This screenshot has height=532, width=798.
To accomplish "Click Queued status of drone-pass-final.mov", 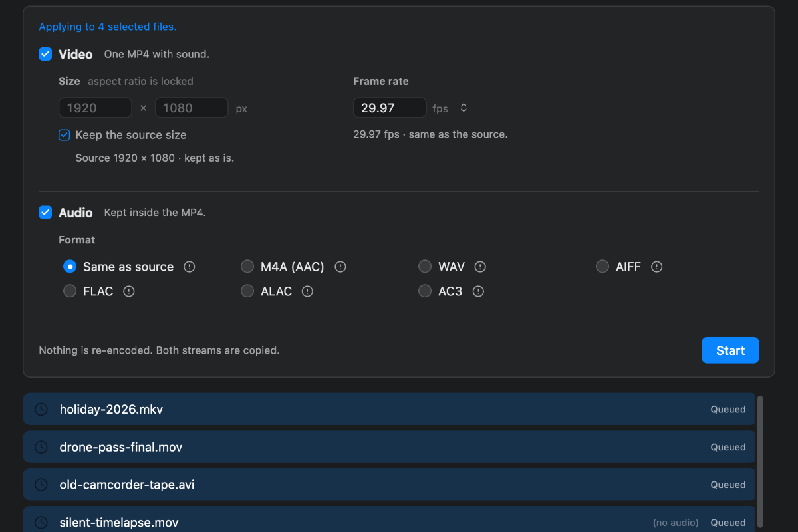I will tap(728, 447).
